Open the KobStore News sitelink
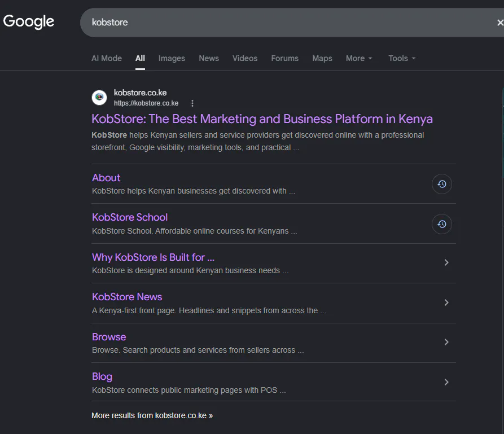 [127, 297]
